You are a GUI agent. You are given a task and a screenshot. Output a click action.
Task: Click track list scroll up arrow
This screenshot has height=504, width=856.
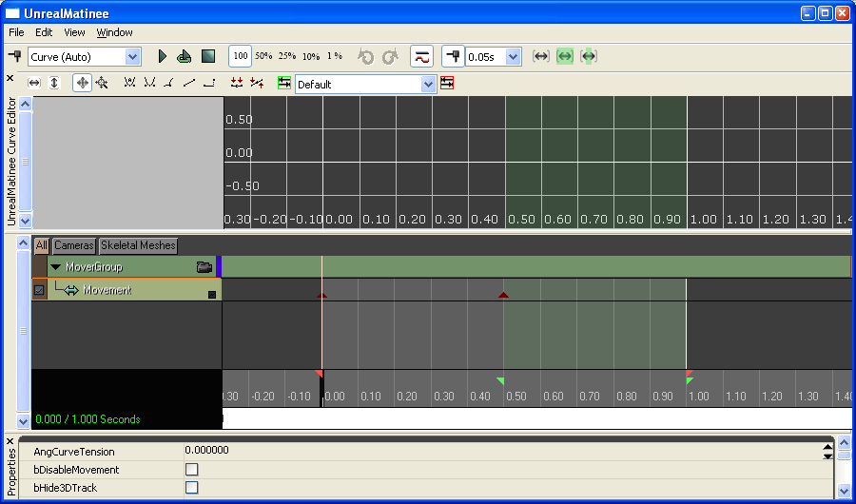(23, 242)
